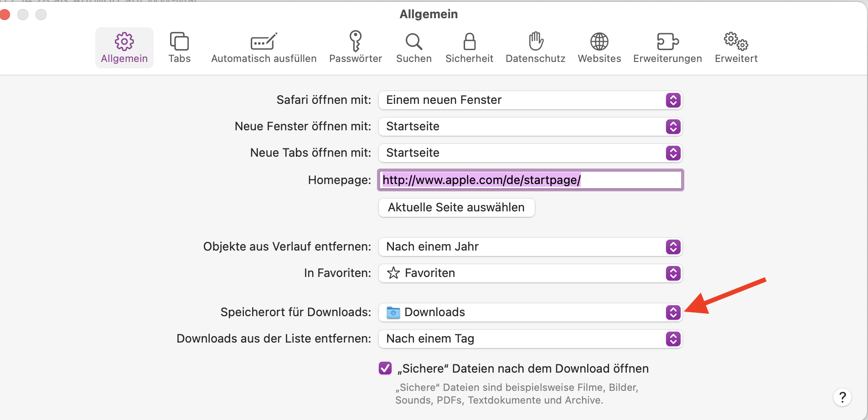Switch to Passwörter key icon pane

pos(355,47)
